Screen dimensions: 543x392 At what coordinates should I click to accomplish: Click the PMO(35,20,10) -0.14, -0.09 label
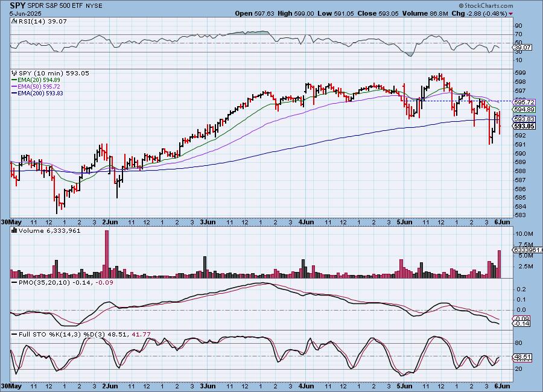pos(66,283)
